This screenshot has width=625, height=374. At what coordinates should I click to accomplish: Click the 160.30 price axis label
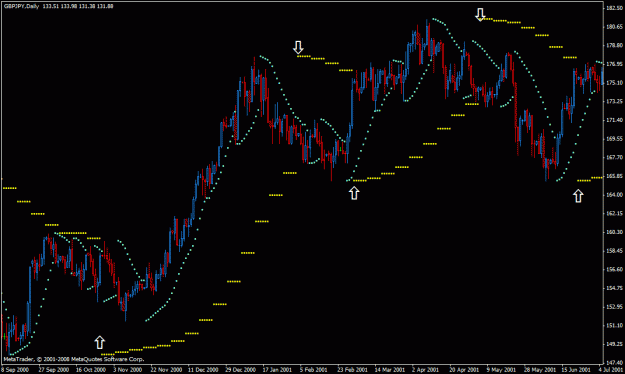pos(614,232)
